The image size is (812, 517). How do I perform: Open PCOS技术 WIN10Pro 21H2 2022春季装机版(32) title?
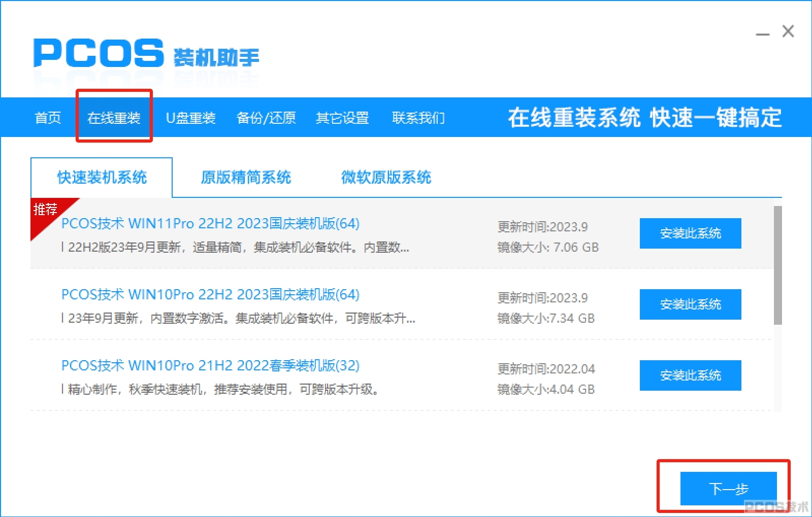pyautogui.click(x=210, y=366)
